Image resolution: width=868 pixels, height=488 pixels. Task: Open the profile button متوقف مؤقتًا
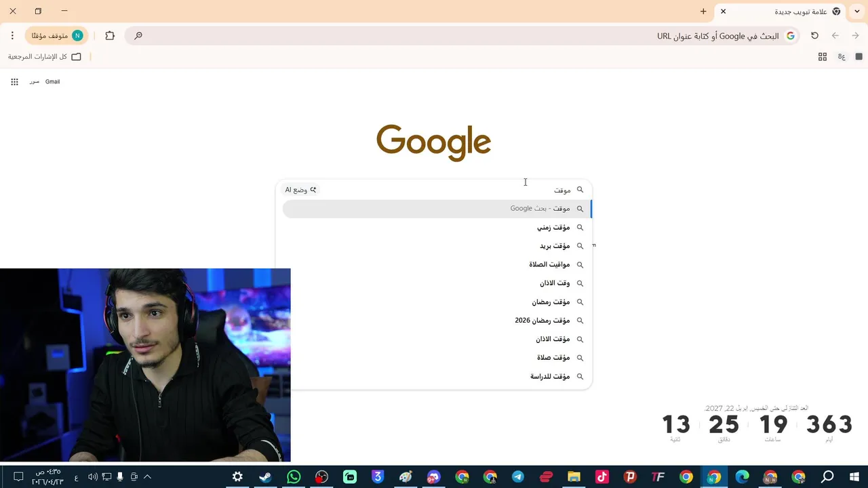tap(57, 36)
